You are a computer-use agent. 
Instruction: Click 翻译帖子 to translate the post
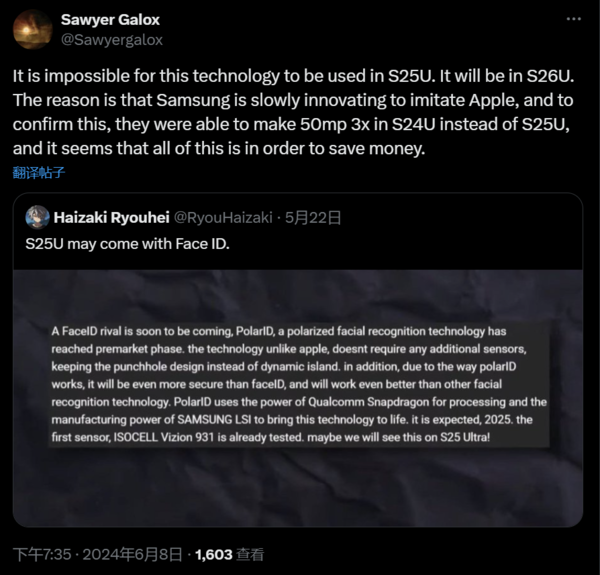(x=40, y=172)
